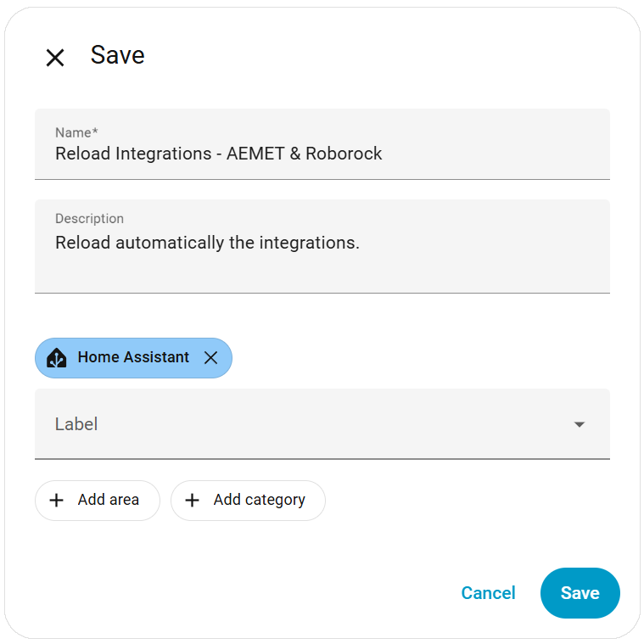Click the "Description" field label
644x644 pixels.
tap(89, 219)
